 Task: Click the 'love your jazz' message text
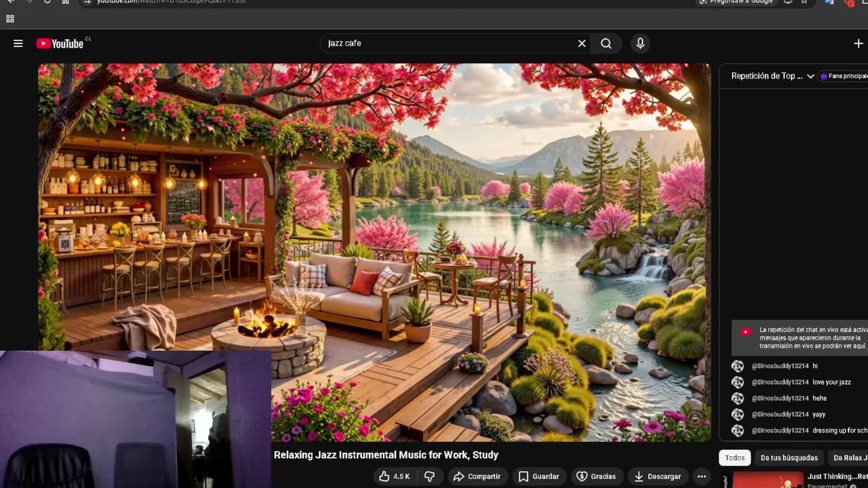831,382
